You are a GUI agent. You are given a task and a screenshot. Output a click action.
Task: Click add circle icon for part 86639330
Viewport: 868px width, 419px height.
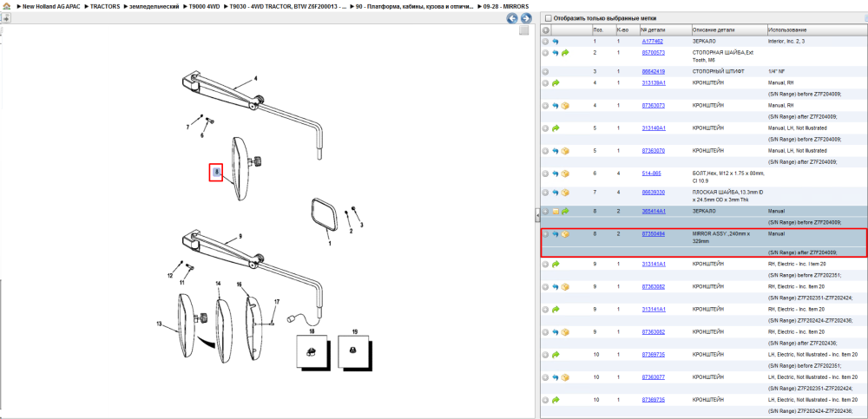pyautogui.click(x=545, y=192)
